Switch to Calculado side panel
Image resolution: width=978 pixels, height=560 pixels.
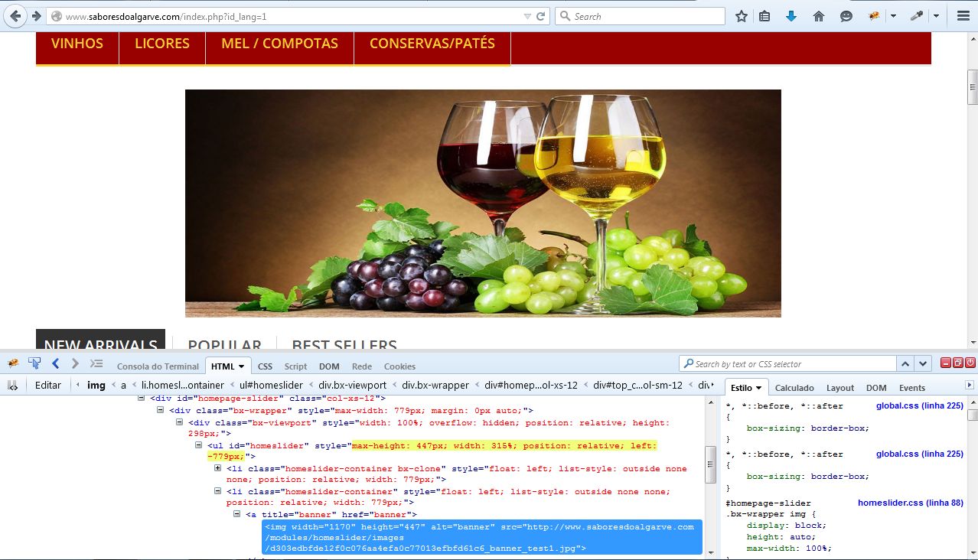pos(794,388)
